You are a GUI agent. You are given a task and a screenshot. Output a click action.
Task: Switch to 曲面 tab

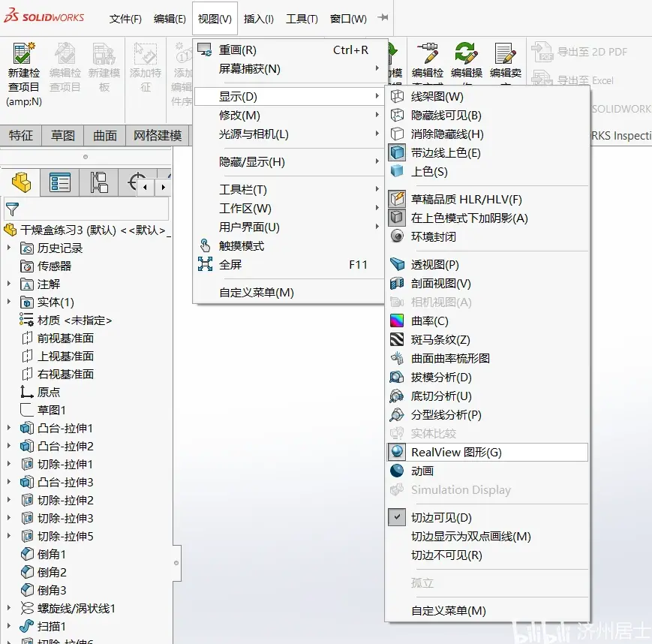pos(105,135)
